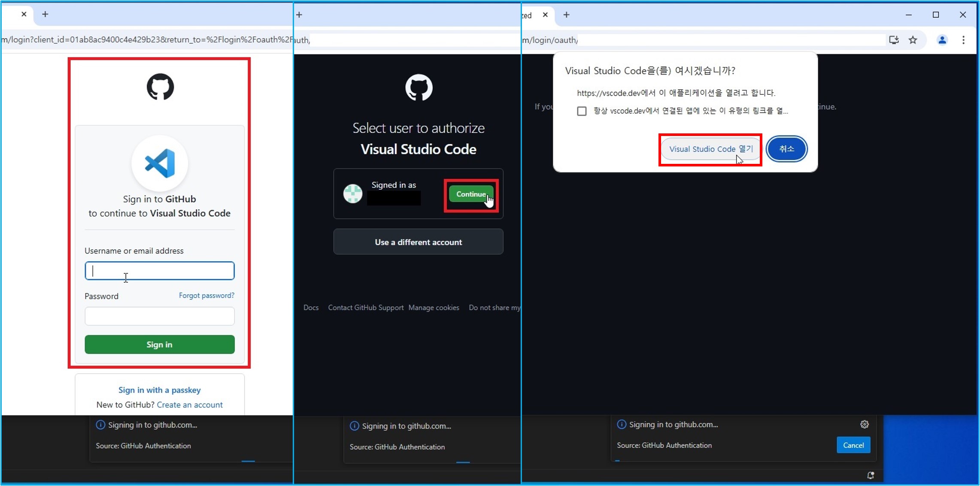
Task: Open the Forgot password? link
Action: click(x=206, y=296)
